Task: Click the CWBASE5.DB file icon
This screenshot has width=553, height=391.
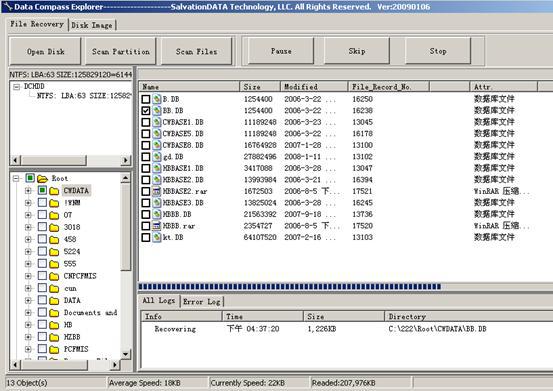Action: 157,134
